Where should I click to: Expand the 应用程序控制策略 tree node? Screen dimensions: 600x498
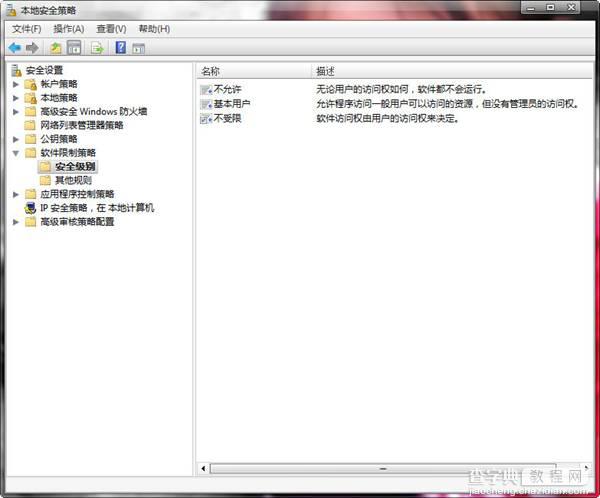16,194
